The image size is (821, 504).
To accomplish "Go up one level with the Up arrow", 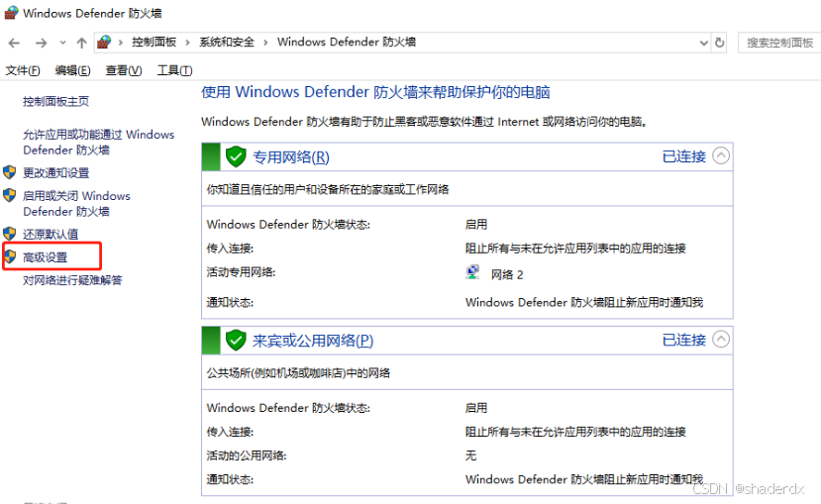I will 81,43.
